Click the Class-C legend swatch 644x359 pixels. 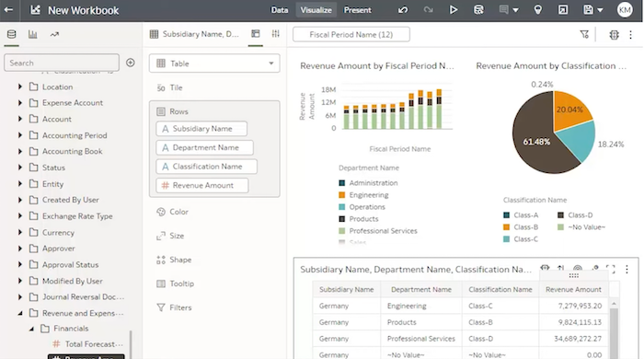tap(506, 239)
